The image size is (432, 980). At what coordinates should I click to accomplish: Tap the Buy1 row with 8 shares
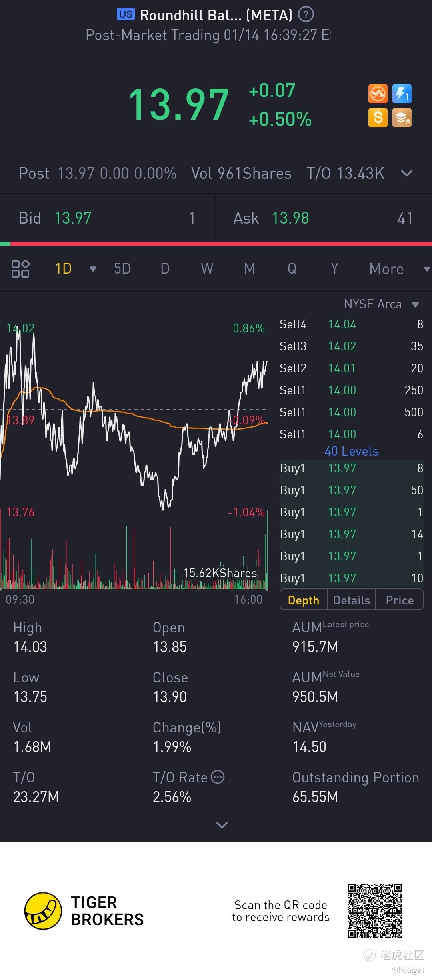[x=351, y=468]
